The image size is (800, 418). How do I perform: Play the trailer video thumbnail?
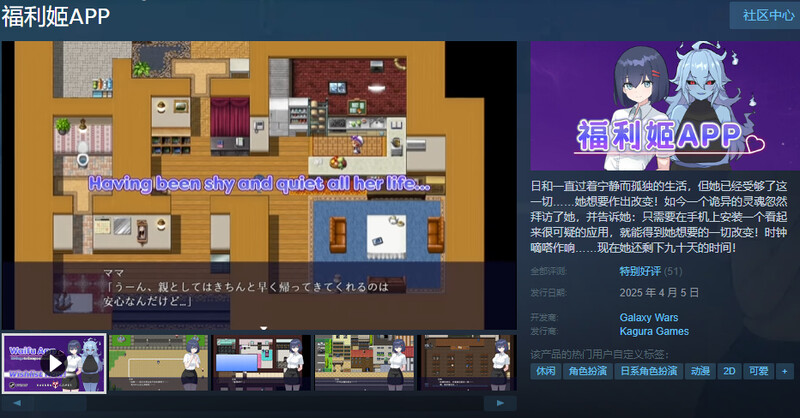54,361
